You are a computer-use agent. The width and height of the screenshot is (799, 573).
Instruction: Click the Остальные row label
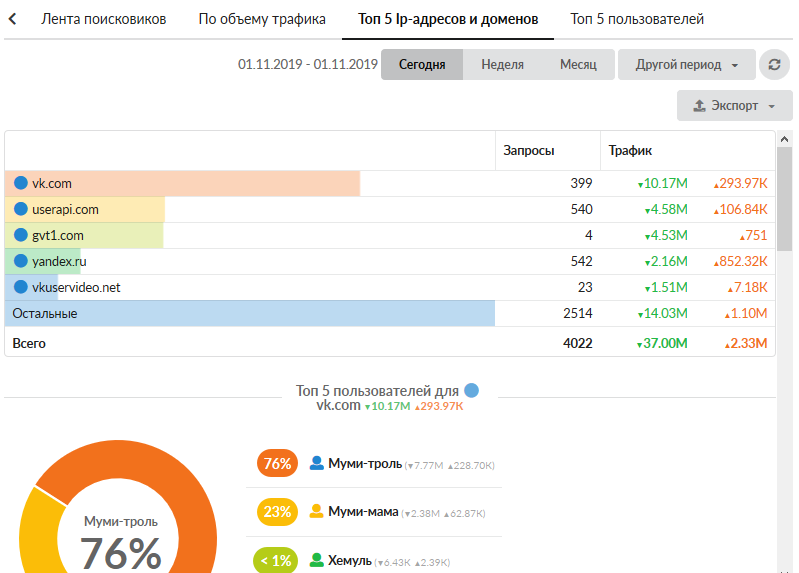(x=45, y=314)
